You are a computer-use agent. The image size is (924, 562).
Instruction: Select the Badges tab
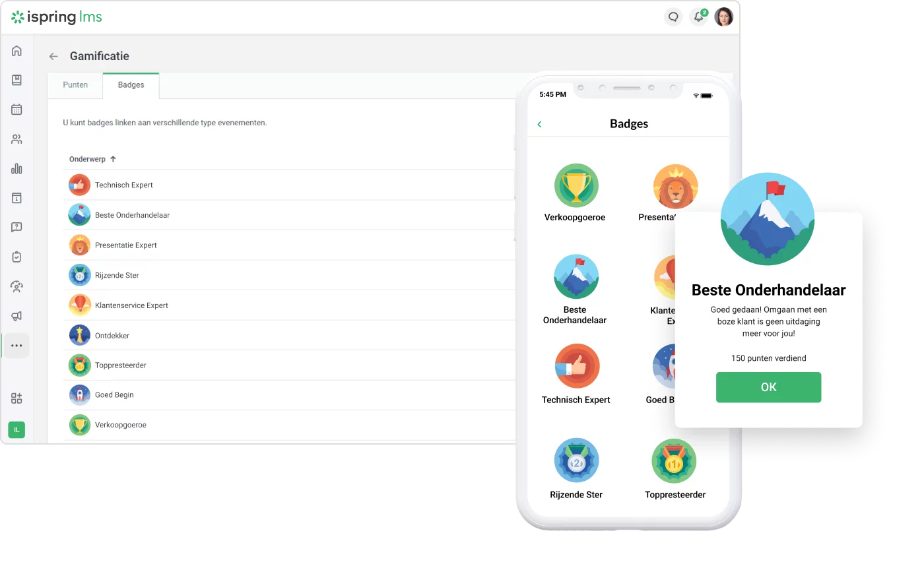point(131,85)
